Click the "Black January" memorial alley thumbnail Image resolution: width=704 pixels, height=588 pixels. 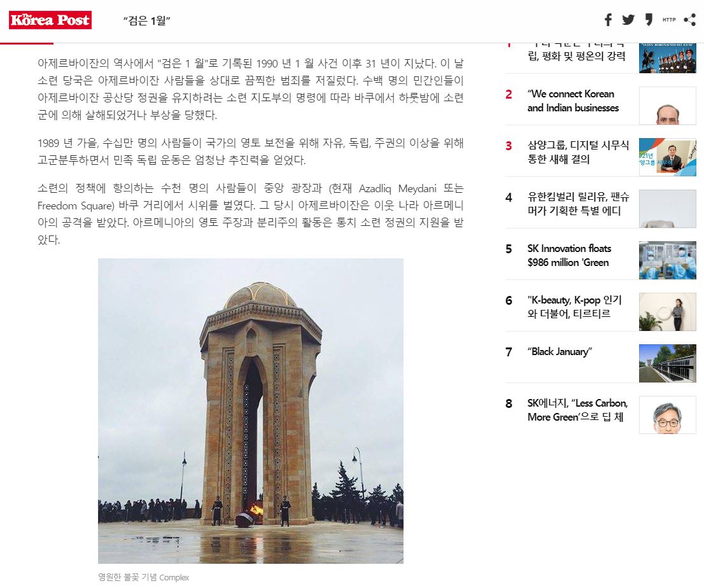668,363
